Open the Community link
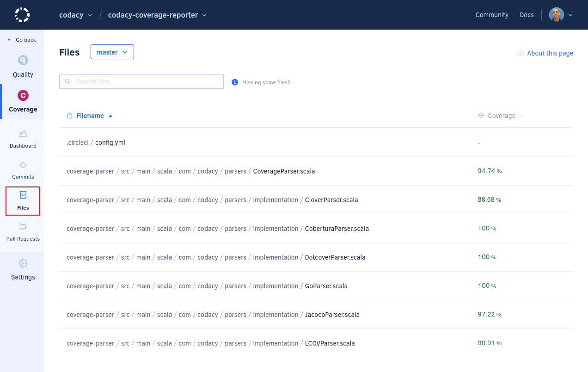 [x=492, y=15]
